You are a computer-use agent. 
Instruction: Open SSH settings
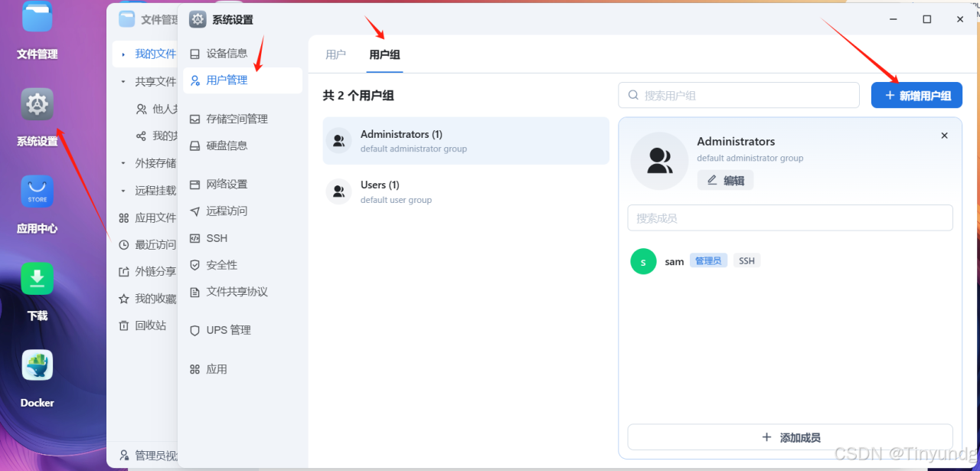coord(217,238)
